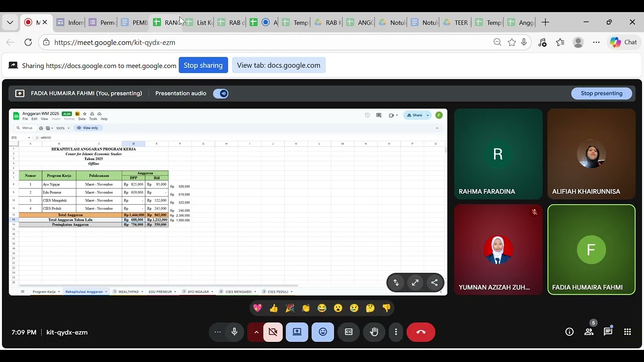Toggle the microphone in Meet
Image resolution: width=644 pixels, height=362 pixels.
tap(234, 332)
